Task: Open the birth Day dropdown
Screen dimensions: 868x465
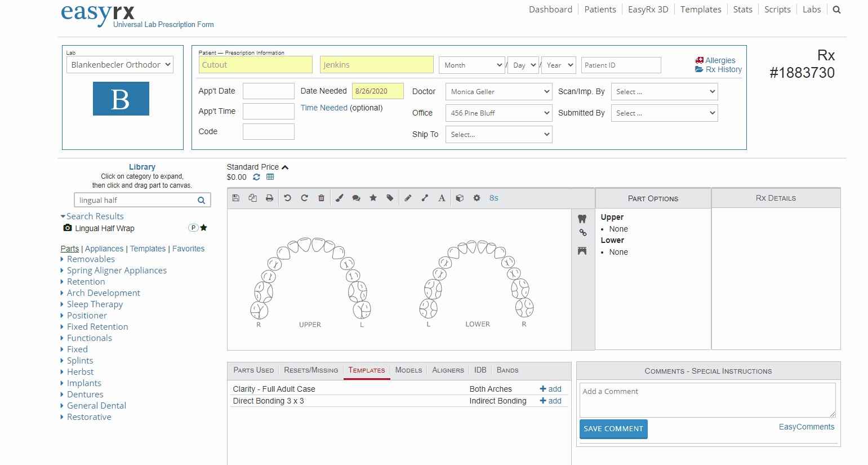Action: 523,65
